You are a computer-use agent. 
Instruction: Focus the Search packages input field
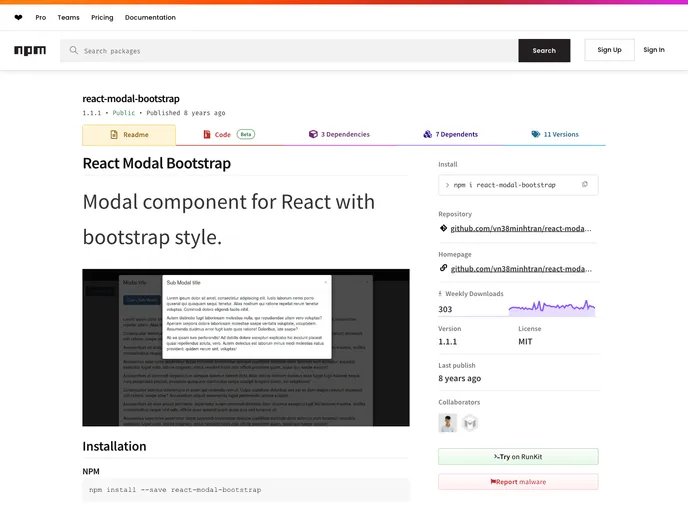click(x=289, y=50)
